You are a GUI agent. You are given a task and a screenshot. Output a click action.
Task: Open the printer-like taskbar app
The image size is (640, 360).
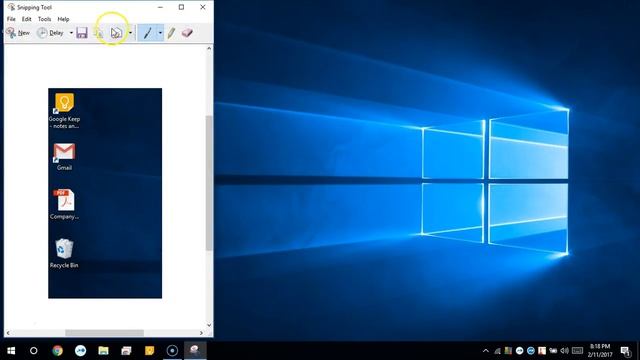(127, 351)
